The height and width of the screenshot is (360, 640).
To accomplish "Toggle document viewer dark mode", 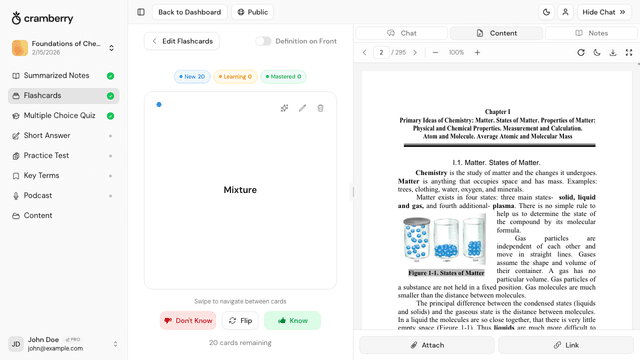I will (597, 52).
